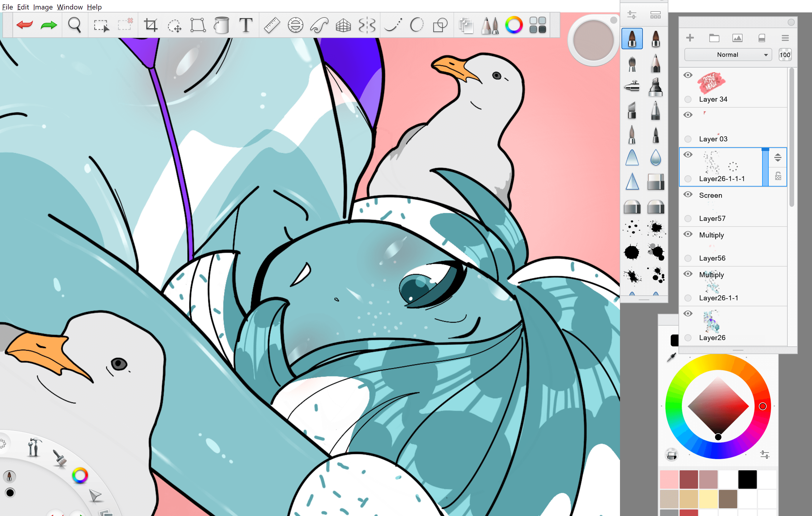Open the Perspective Guides tool

(x=343, y=25)
